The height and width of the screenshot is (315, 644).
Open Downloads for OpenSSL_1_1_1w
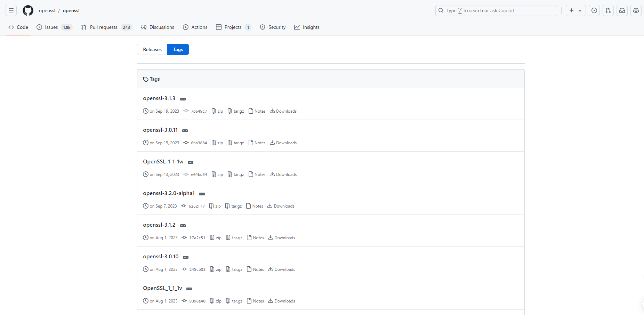click(x=283, y=175)
